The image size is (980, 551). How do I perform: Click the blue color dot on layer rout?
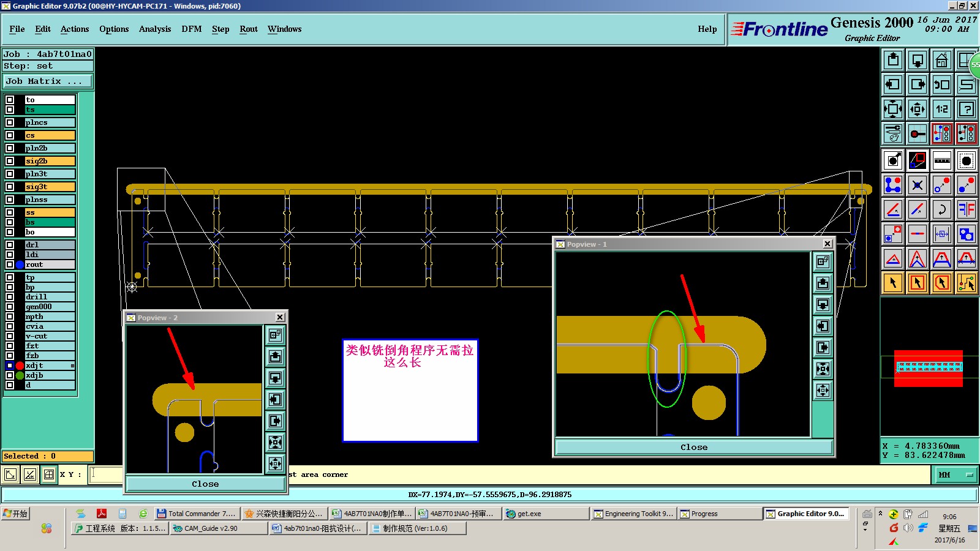pyautogui.click(x=20, y=264)
